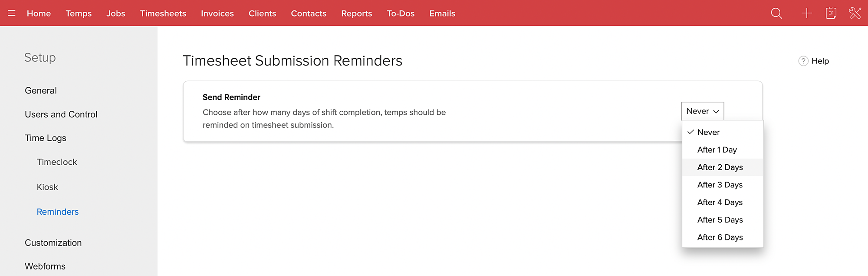The width and height of the screenshot is (868, 276).
Task: Open the calendar icon in header
Action: [x=831, y=13]
